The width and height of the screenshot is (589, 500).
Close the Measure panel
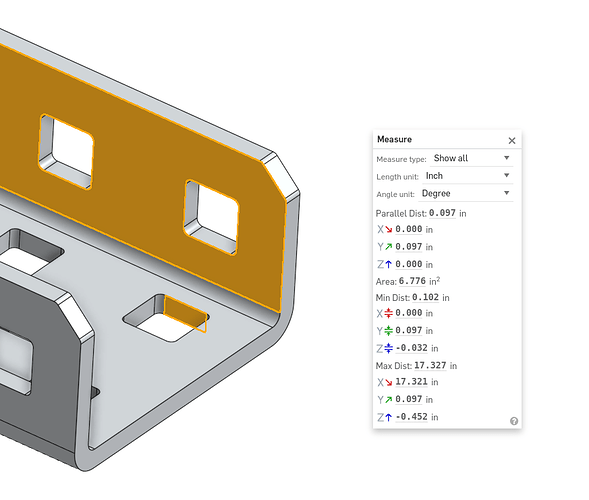[x=512, y=140]
